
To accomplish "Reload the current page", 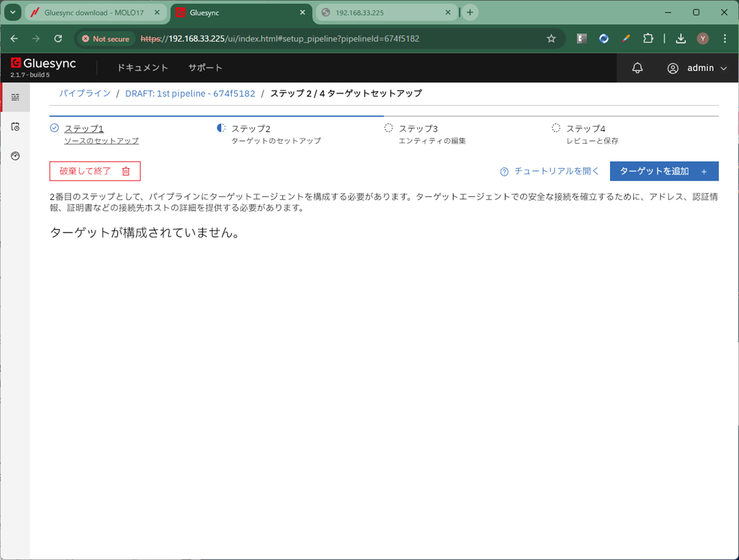I will pos(58,39).
